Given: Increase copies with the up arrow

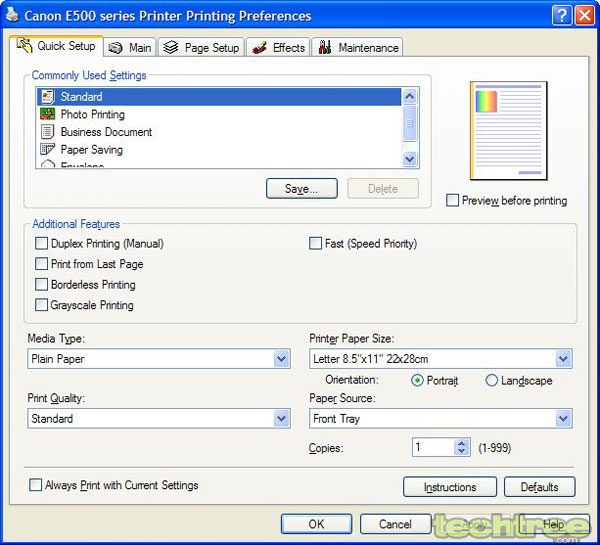Looking at the screenshot, I should pyautogui.click(x=461, y=443).
